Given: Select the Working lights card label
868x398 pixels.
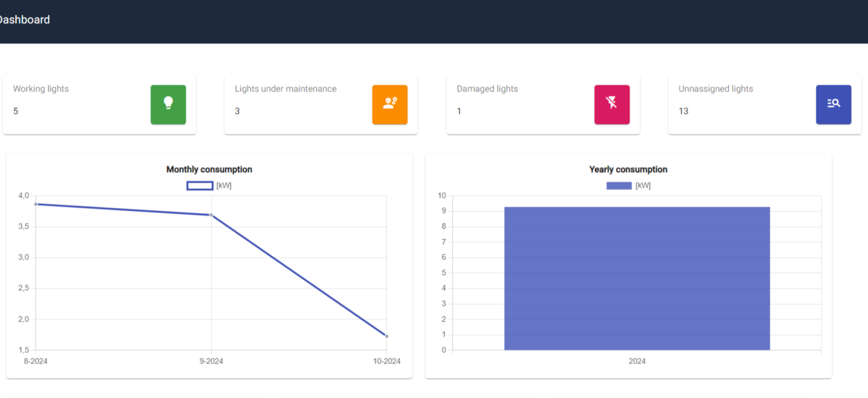Looking at the screenshot, I should 41,89.
